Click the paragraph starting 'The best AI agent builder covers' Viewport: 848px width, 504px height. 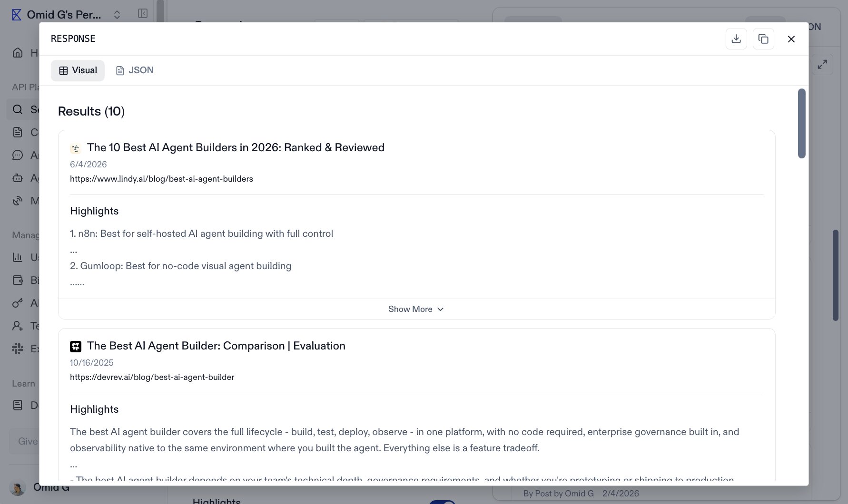pyautogui.click(x=404, y=440)
